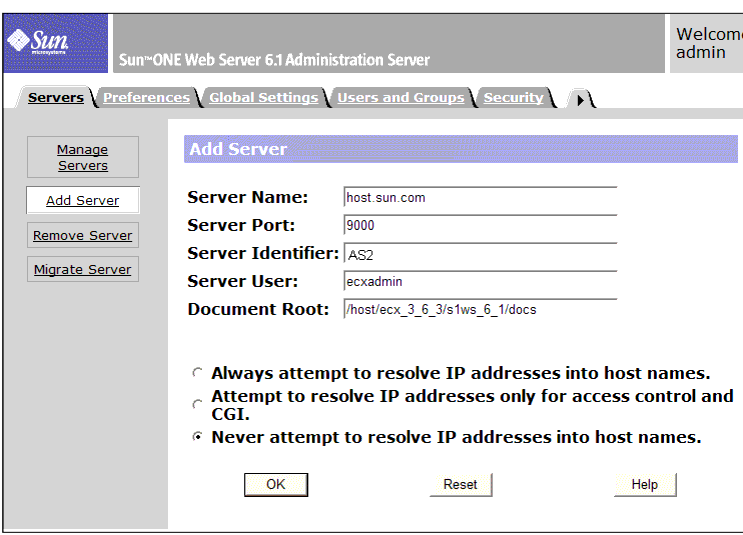Open the Remove Server link

point(83,236)
